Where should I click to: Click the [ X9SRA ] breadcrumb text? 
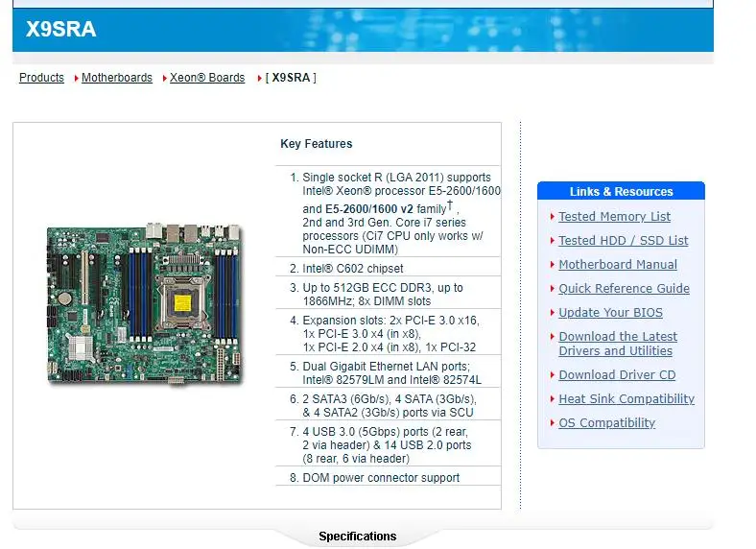click(291, 78)
